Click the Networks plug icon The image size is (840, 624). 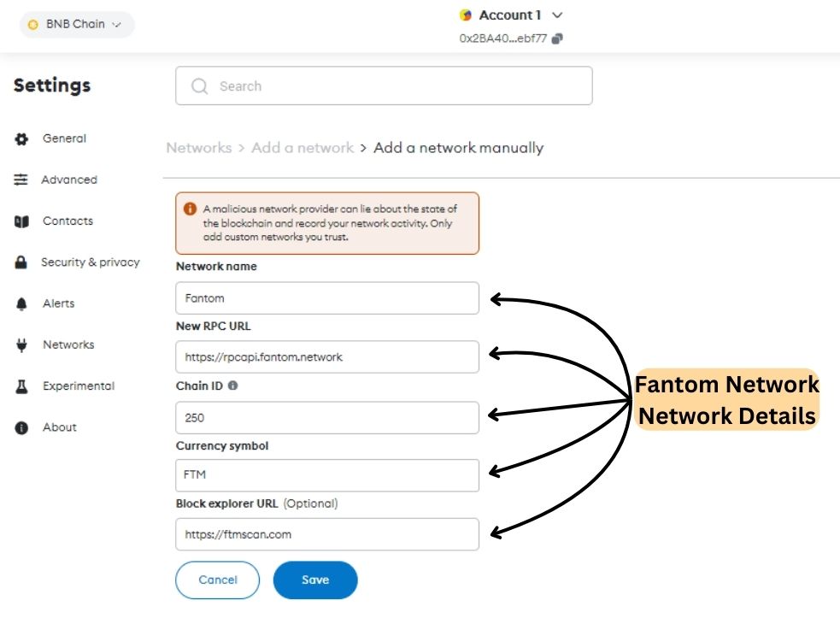tap(21, 344)
